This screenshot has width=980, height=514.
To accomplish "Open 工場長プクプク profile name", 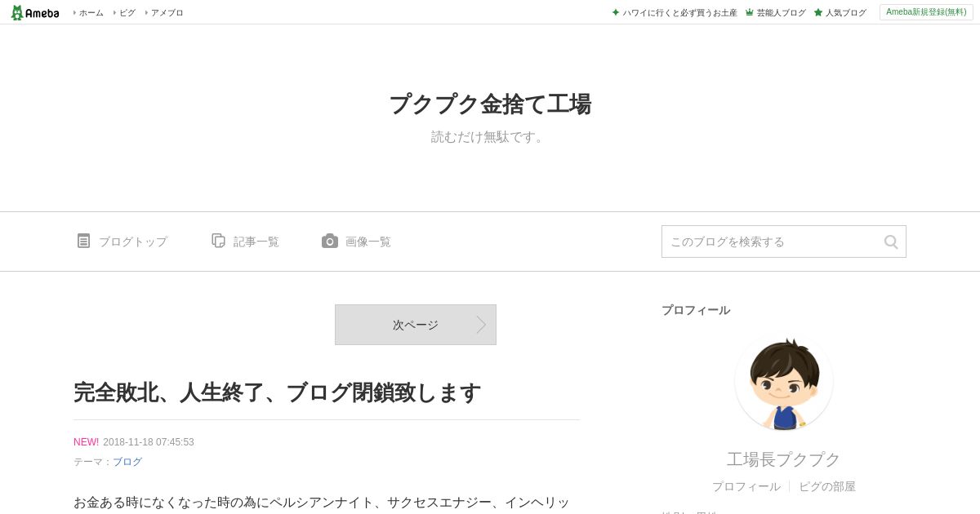I will point(784,459).
